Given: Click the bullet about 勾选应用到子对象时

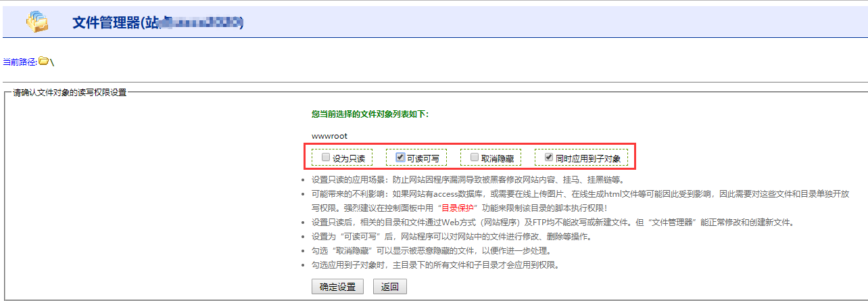Looking at the screenshot, I should 435,264.
